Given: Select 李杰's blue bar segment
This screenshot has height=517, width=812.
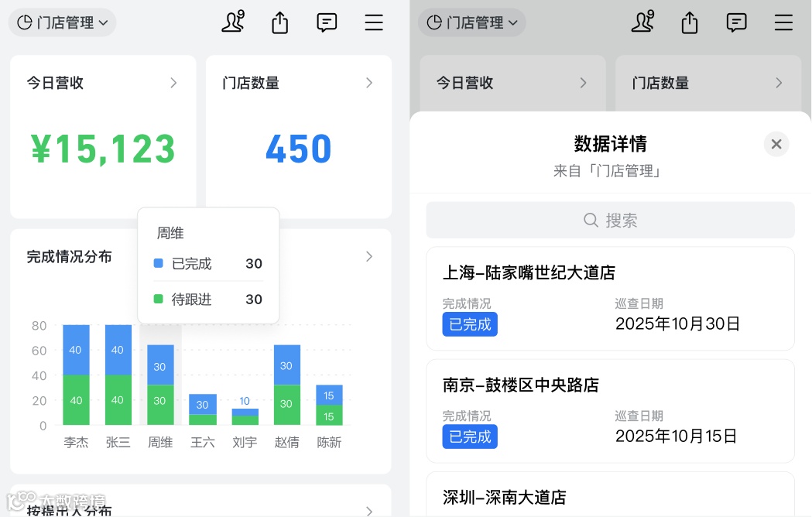Looking at the screenshot, I should pos(76,350).
